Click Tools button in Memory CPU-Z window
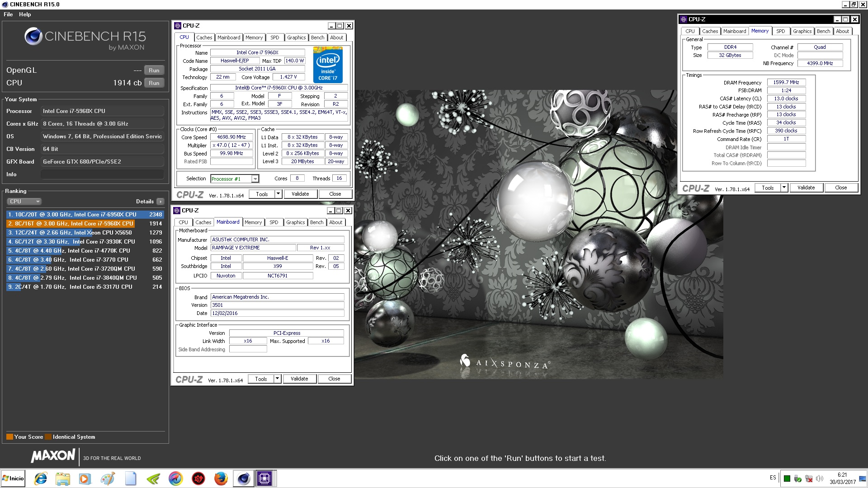The height and width of the screenshot is (488, 868). point(768,188)
